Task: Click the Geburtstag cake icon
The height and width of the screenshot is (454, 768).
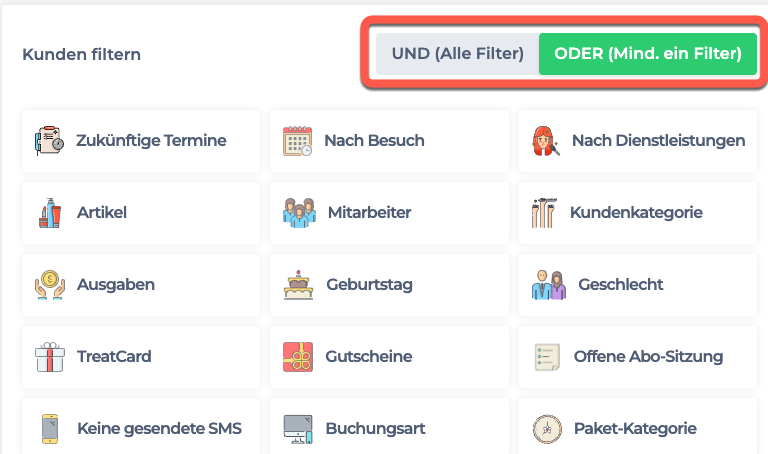Action: pos(298,285)
